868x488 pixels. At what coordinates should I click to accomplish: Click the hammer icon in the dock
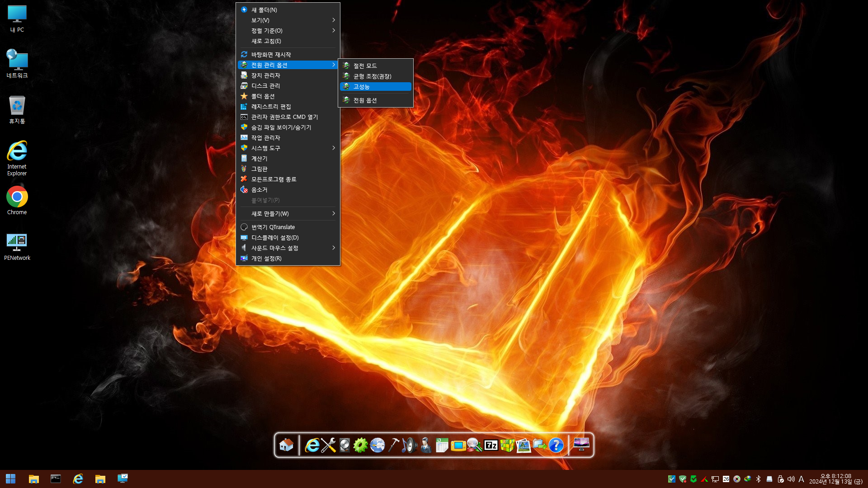click(393, 445)
